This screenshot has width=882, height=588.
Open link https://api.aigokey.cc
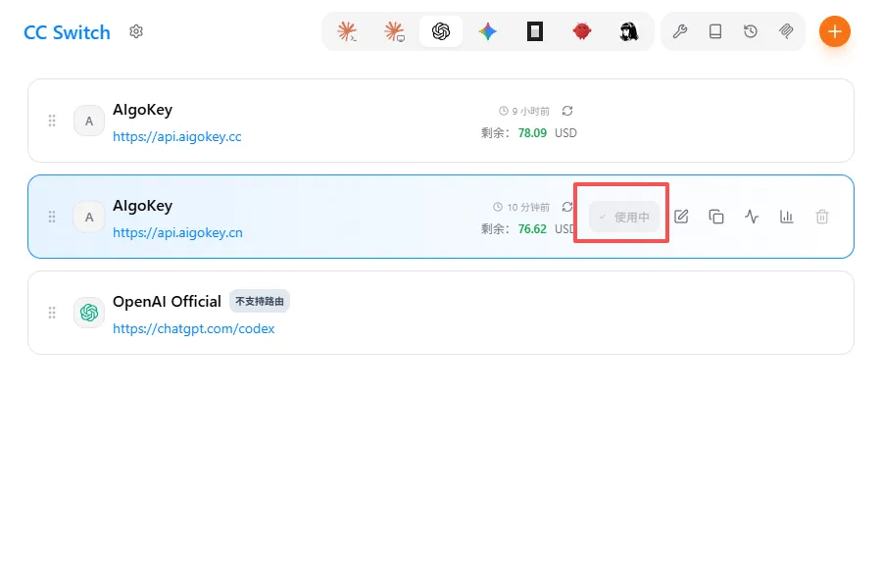coord(177,137)
